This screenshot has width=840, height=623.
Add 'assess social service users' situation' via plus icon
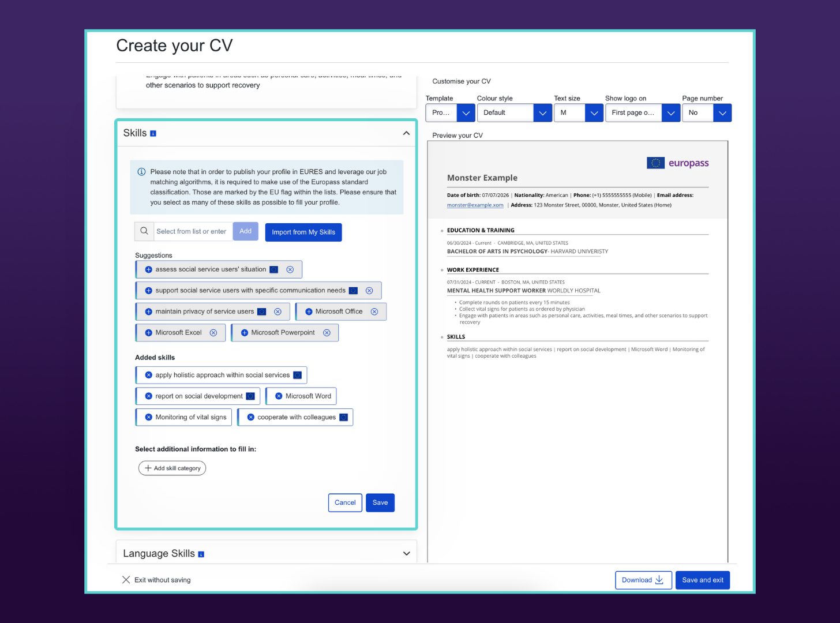pyautogui.click(x=148, y=269)
